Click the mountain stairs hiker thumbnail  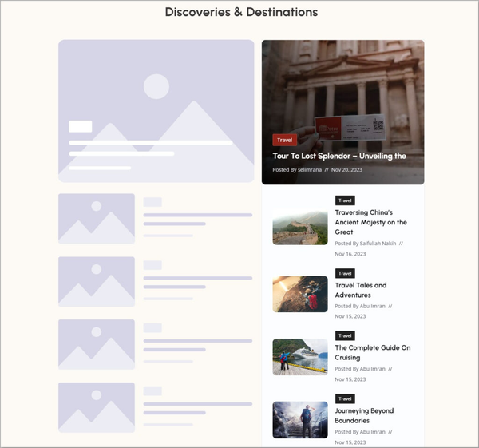tap(300, 420)
